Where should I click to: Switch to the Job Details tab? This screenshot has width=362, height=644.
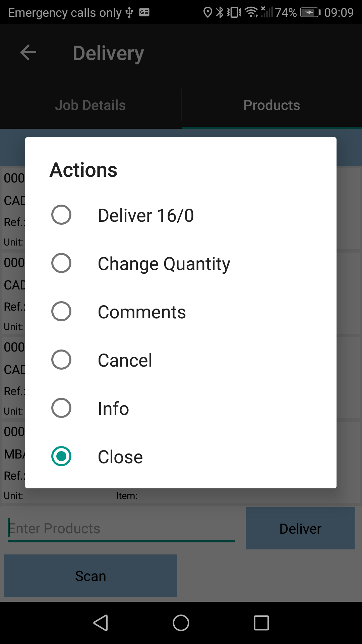pos(90,105)
